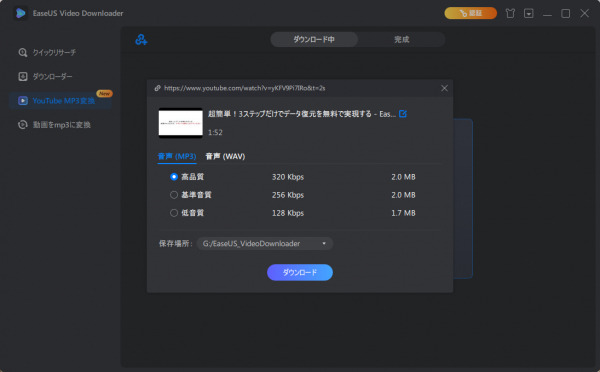Maximize the EaseUS Video Downloader window
Screen dimensions: 600x372
tap(566, 14)
